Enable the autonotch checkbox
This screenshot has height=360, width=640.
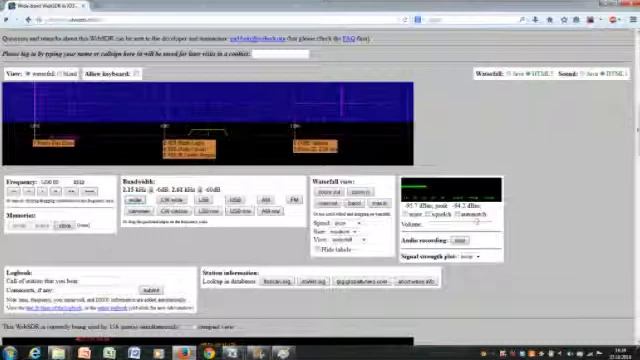(x=458, y=214)
